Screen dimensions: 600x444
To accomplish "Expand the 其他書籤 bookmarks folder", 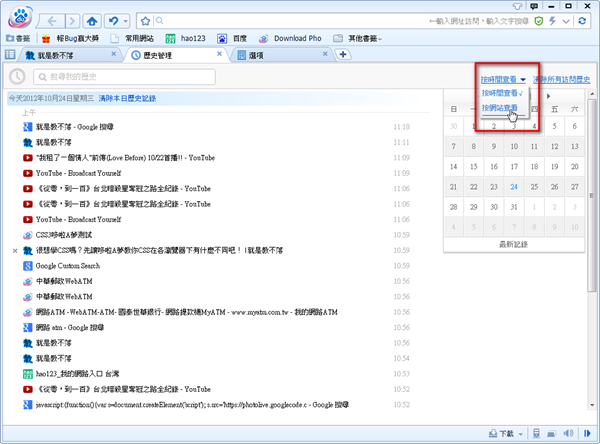I will 353,38.
